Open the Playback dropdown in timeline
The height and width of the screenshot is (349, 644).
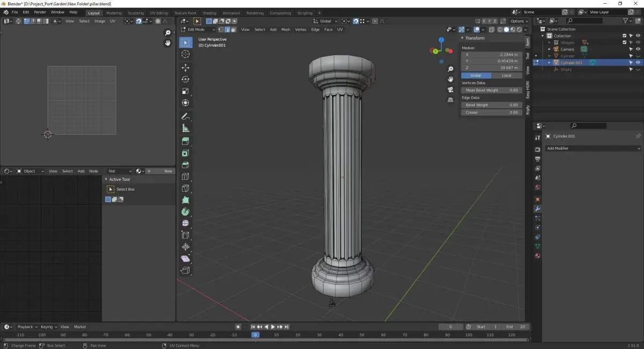tap(27, 326)
